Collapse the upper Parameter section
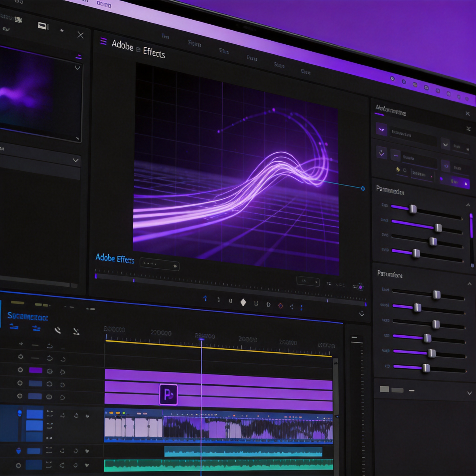The width and height of the screenshot is (476, 476). click(468, 205)
